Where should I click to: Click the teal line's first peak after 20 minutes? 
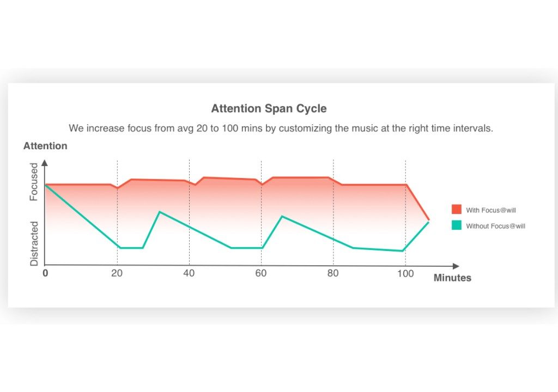(x=159, y=212)
